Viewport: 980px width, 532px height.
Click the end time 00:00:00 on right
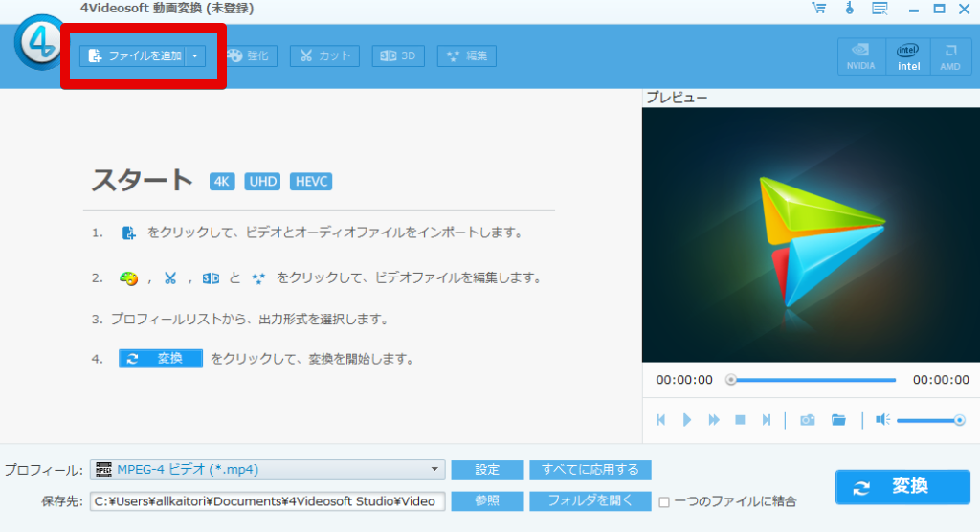941,380
